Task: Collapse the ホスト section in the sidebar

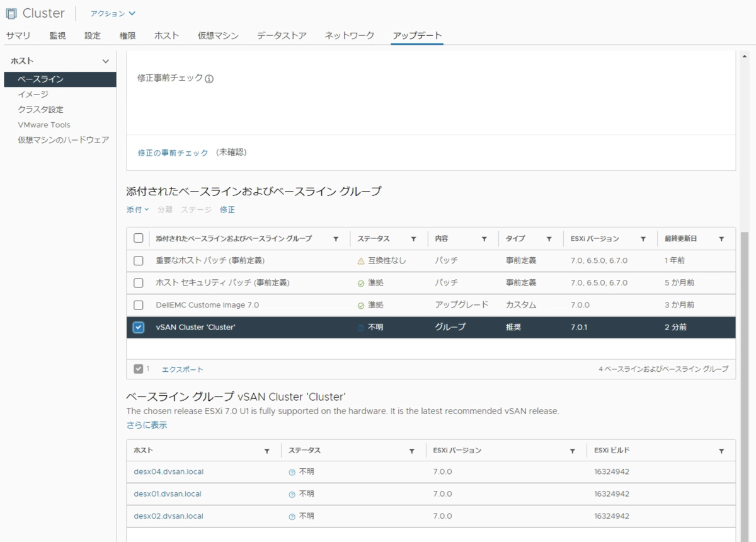Action: [x=106, y=61]
